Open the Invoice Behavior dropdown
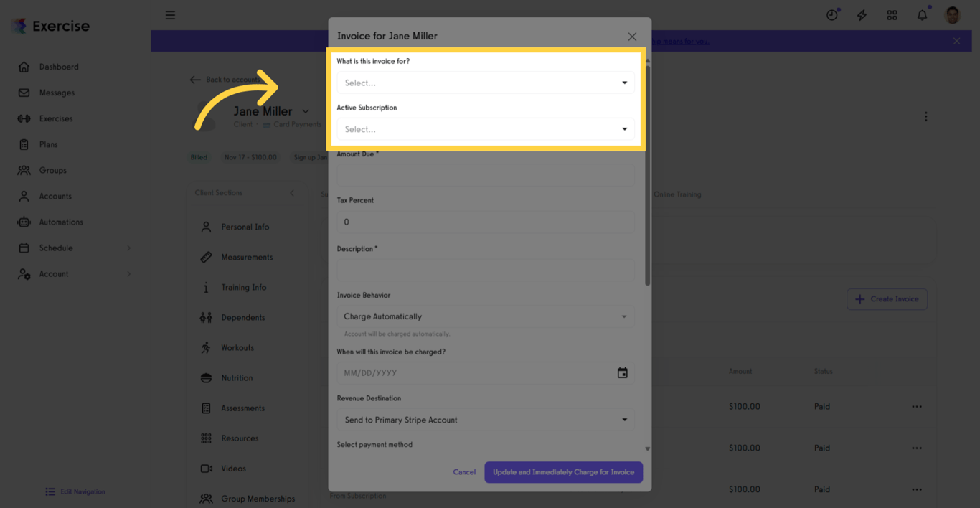980x508 pixels. [x=486, y=316]
